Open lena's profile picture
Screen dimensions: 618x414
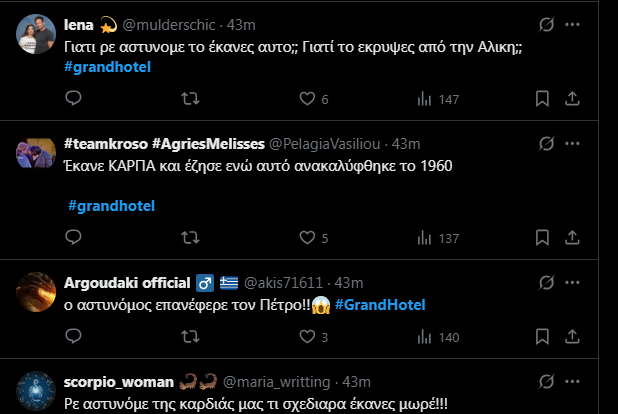point(36,33)
